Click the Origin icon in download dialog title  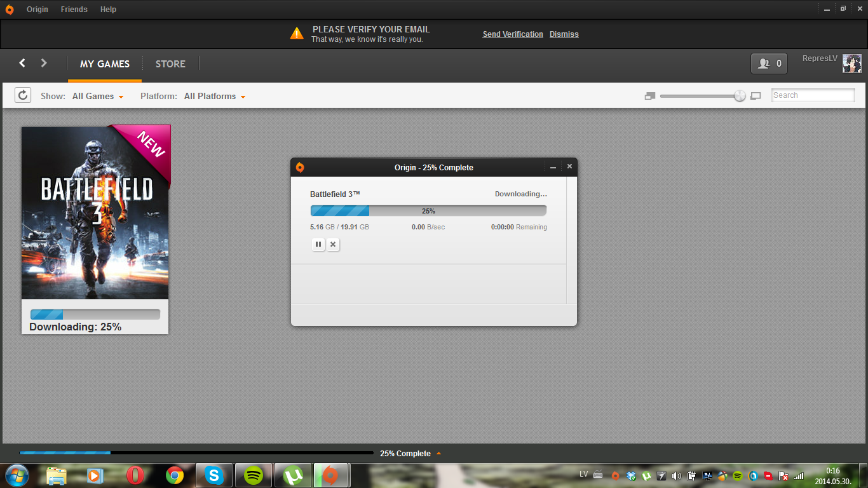(x=300, y=167)
